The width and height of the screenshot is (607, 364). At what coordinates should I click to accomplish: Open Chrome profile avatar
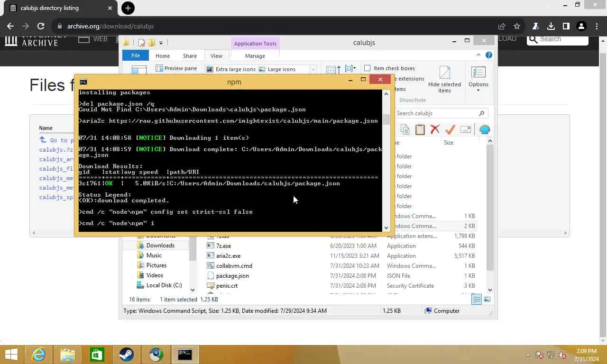coord(581,26)
